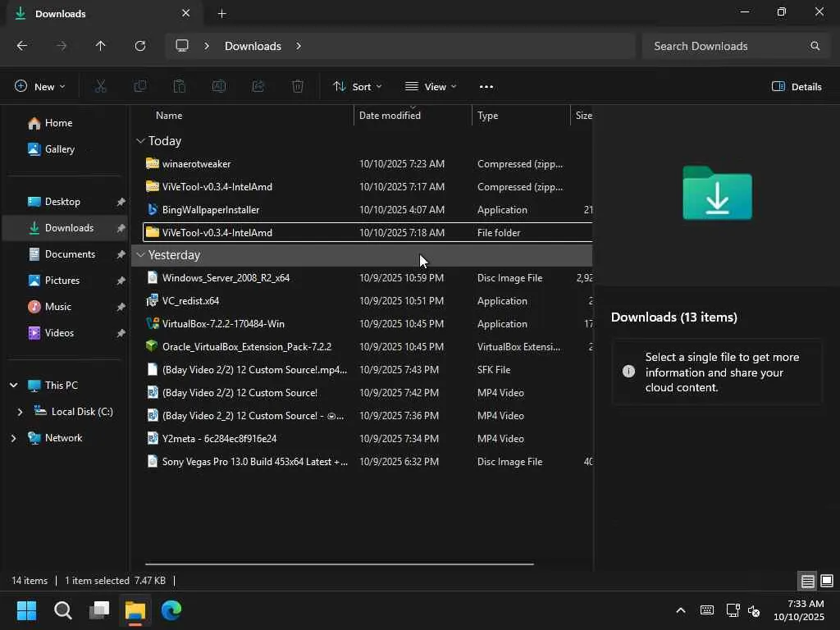
Task: Open the View dropdown menu
Action: pyautogui.click(x=431, y=86)
